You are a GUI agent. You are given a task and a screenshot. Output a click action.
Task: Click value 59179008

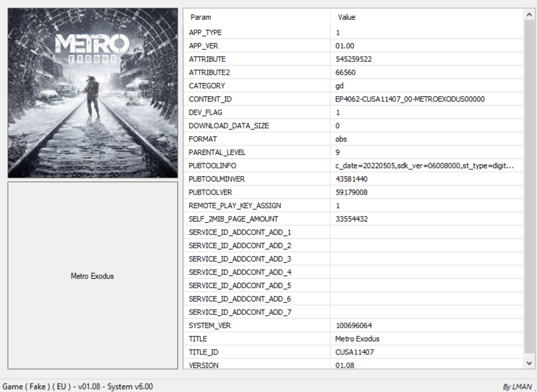pyautogui.click(x=351, y=192)
